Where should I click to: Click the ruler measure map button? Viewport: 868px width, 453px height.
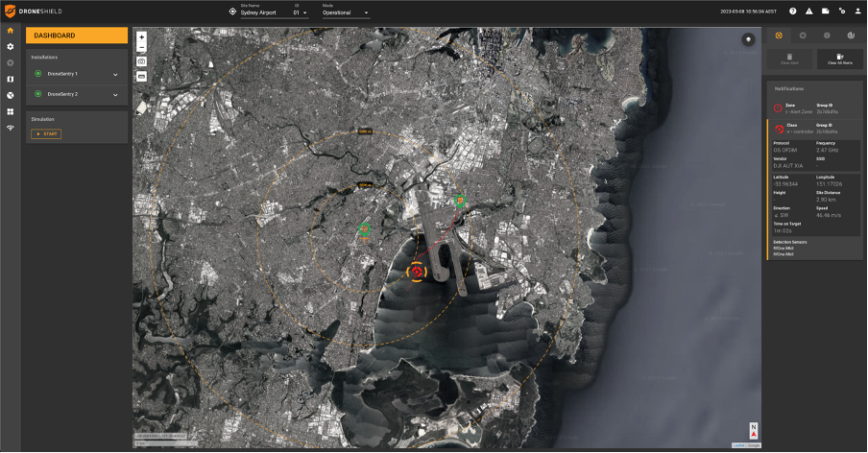tap(142, 76)
